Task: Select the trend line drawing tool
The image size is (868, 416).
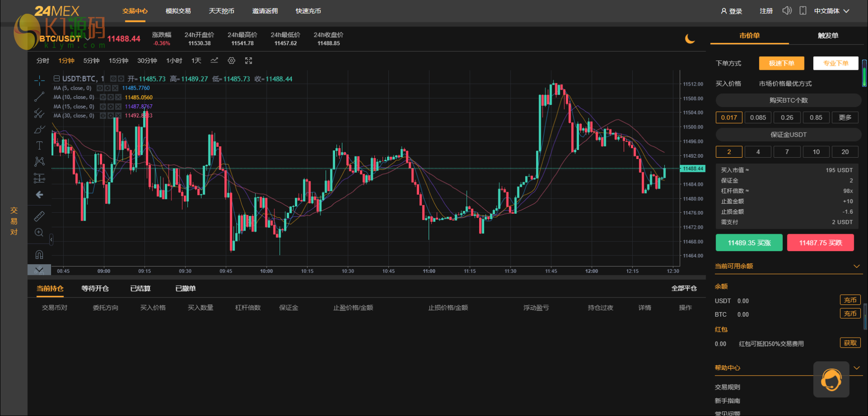Action: [x=39, y=97]
